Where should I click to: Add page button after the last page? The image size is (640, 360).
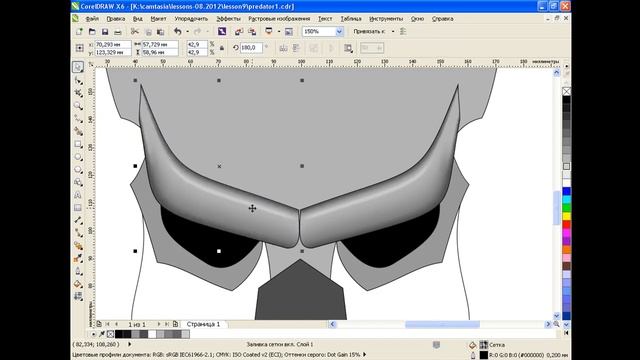click(x=176, y=324)
